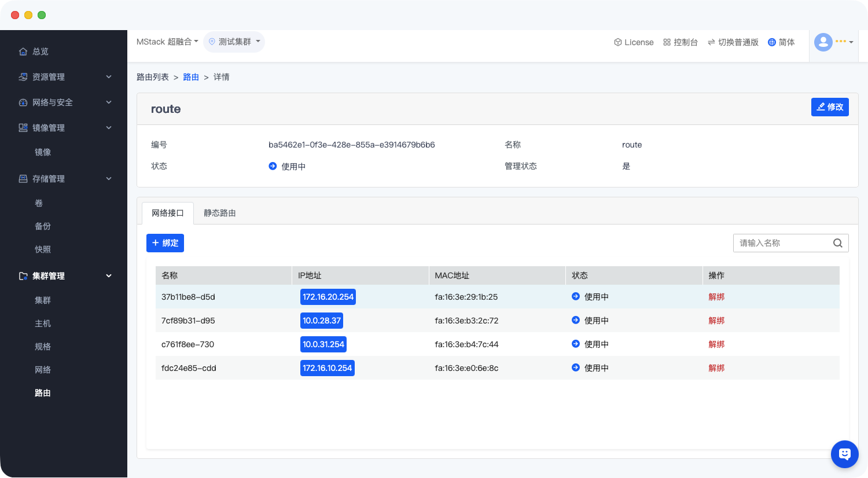Select 主机 in the sidebar
The image size is (868, 478).
click(43, 323)
